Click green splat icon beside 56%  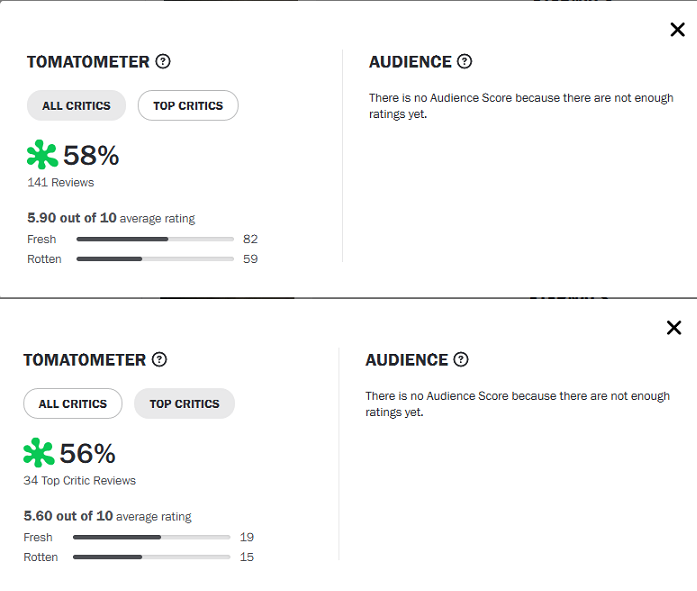pos(39,453)
